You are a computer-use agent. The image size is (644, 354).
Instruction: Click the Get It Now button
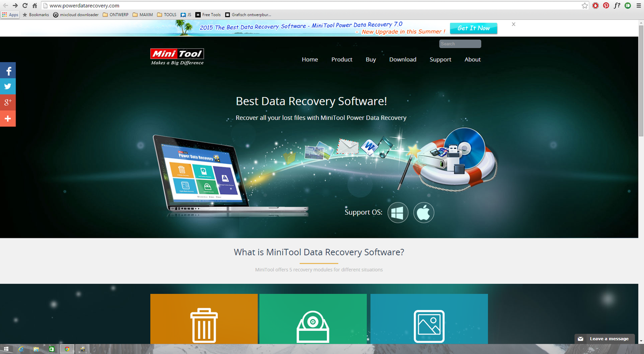(x=473, y=27)
